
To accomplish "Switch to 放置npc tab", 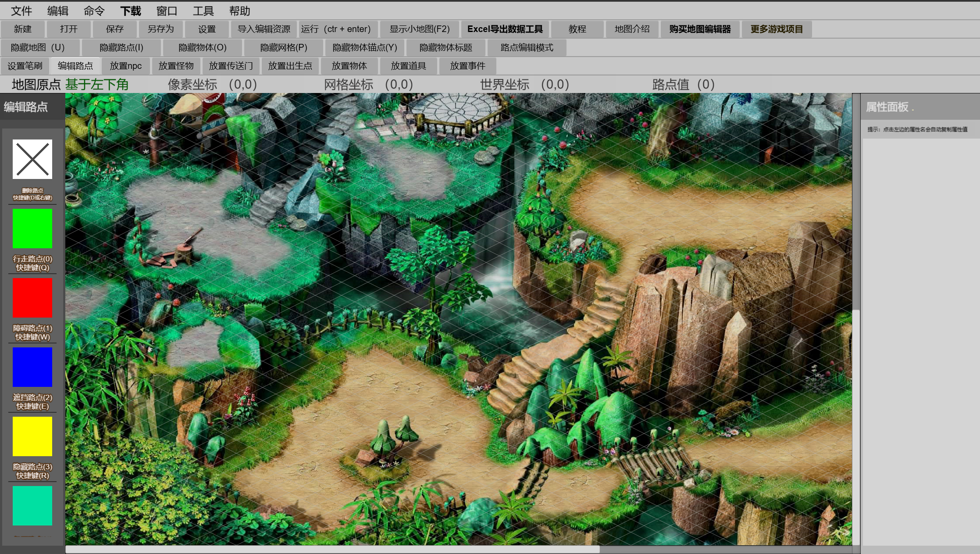I will (x=125, y=66).
